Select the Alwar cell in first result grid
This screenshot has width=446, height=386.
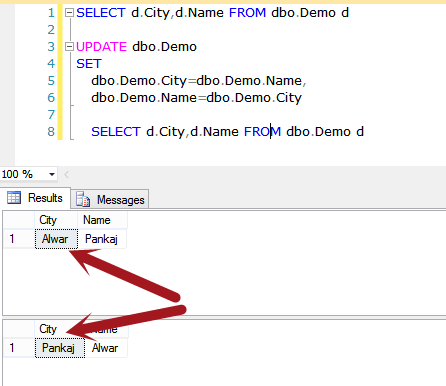(x=56, y=239)
